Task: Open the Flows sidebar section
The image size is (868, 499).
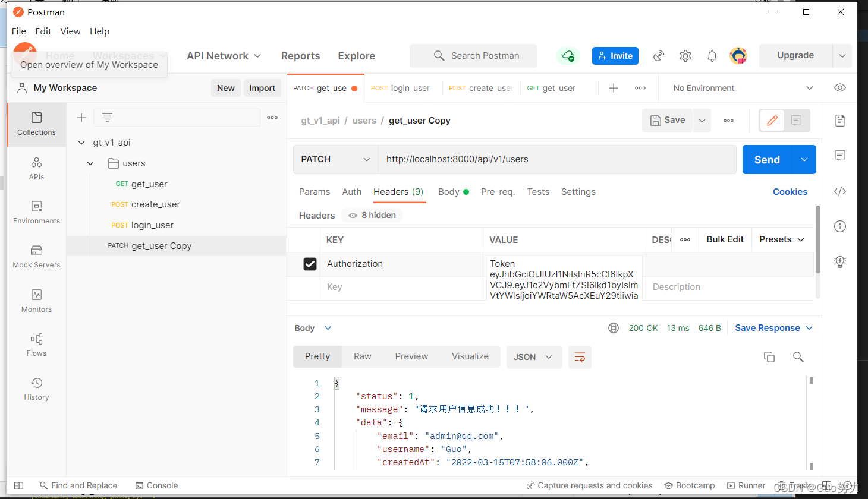Action: pyautogui.click(x=36, y=345)
